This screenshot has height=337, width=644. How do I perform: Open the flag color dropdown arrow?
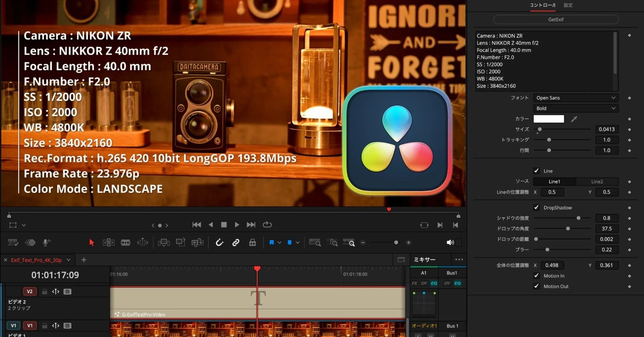click(x=279, y=242)
